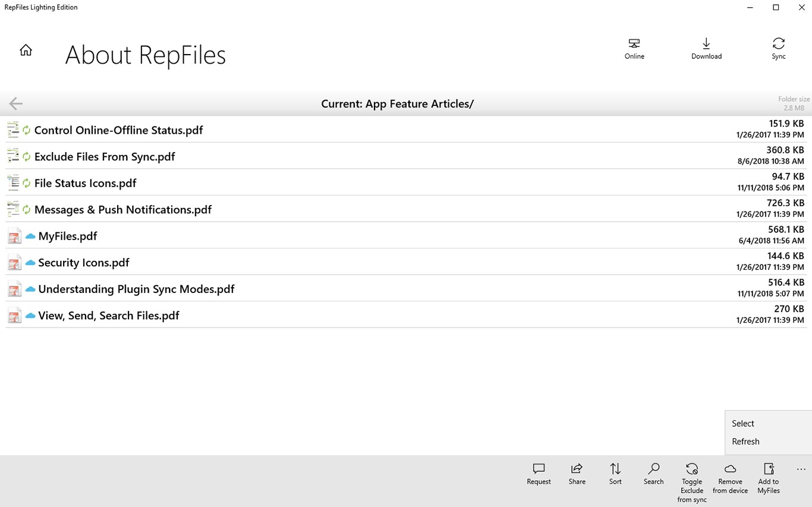
Task: Click PDF file icon of MyFiles.pdf
Action: point(14,236)
